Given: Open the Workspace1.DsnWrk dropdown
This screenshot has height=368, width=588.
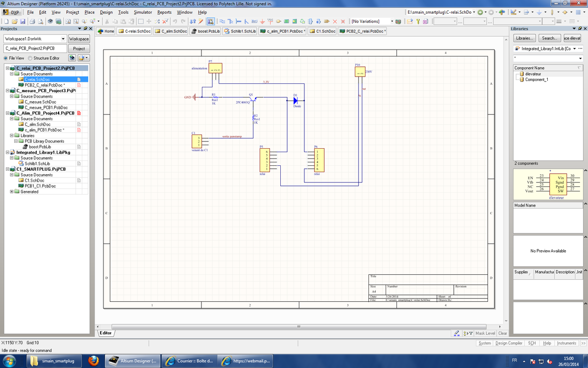Looking at the screenshot, I should point(63,39).
